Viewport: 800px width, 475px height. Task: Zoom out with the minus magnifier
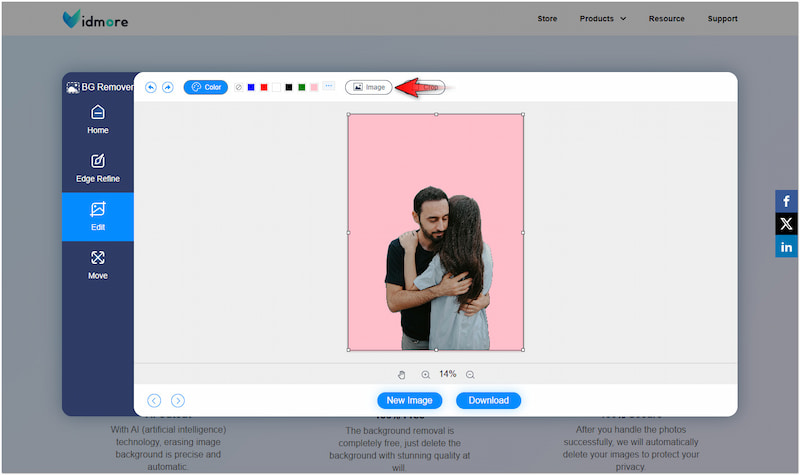coord(470,374)
